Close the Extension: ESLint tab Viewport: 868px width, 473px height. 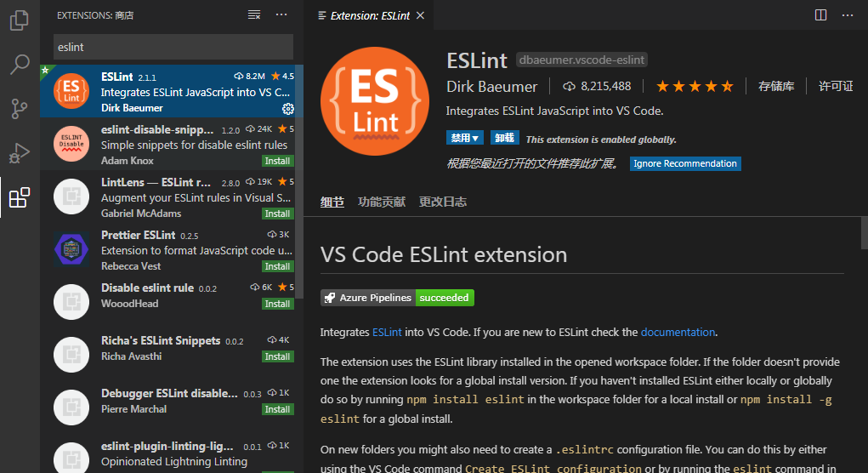420,15
